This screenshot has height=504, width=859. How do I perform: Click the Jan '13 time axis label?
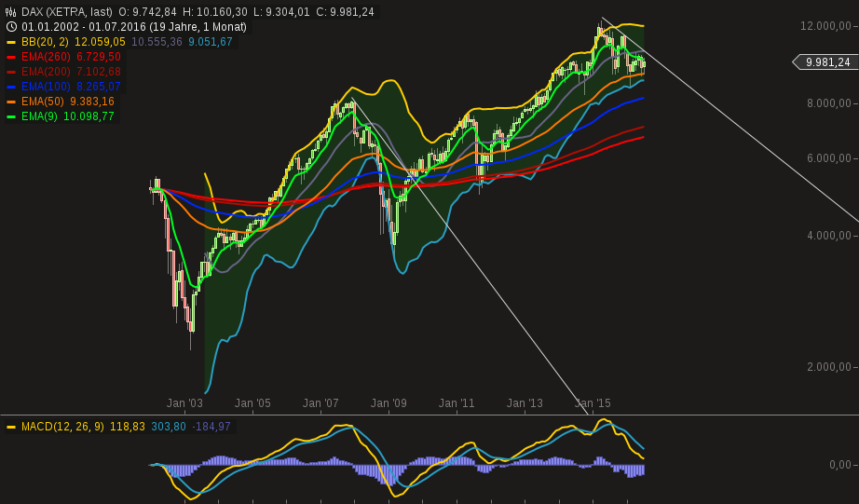[x=525, y=403]
